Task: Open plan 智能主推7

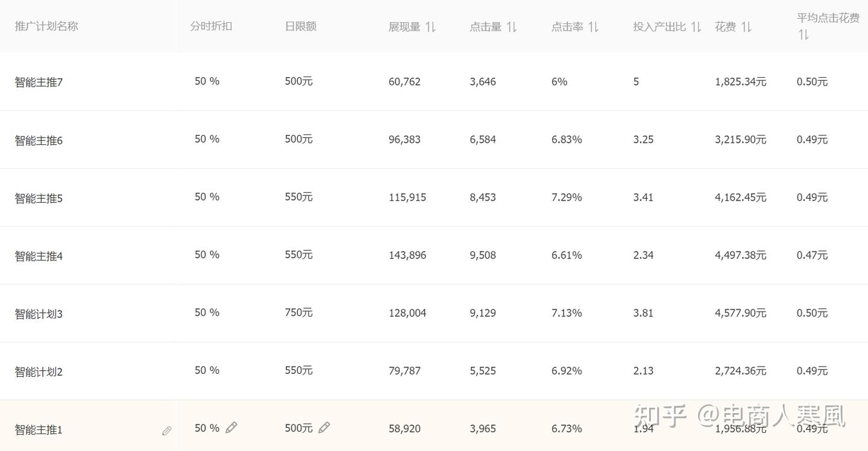Action: 39,82
